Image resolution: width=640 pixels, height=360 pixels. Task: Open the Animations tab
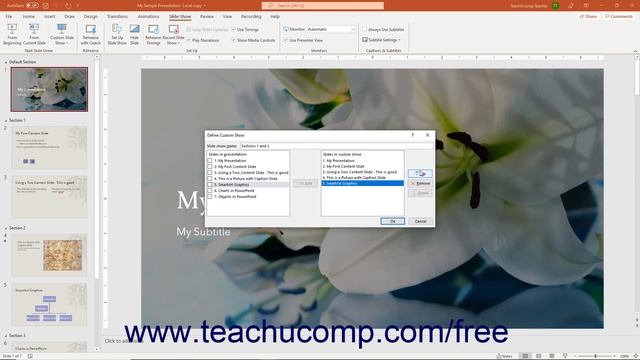click(148, 16)
